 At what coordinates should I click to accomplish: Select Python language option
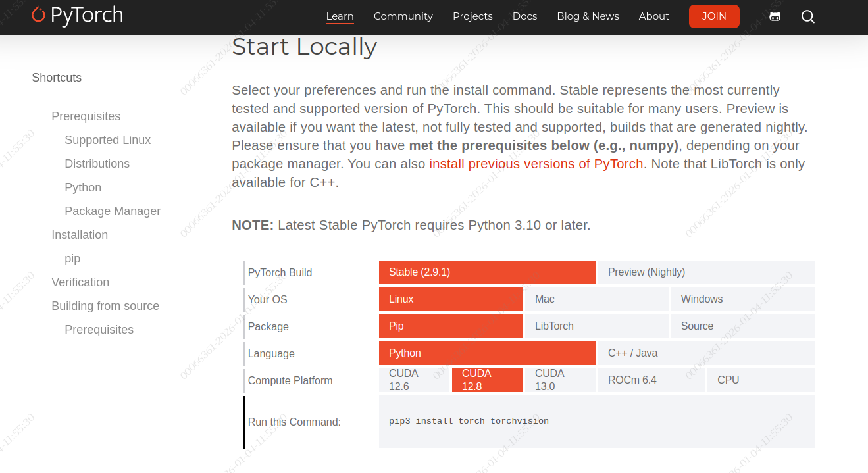point(487,353)
